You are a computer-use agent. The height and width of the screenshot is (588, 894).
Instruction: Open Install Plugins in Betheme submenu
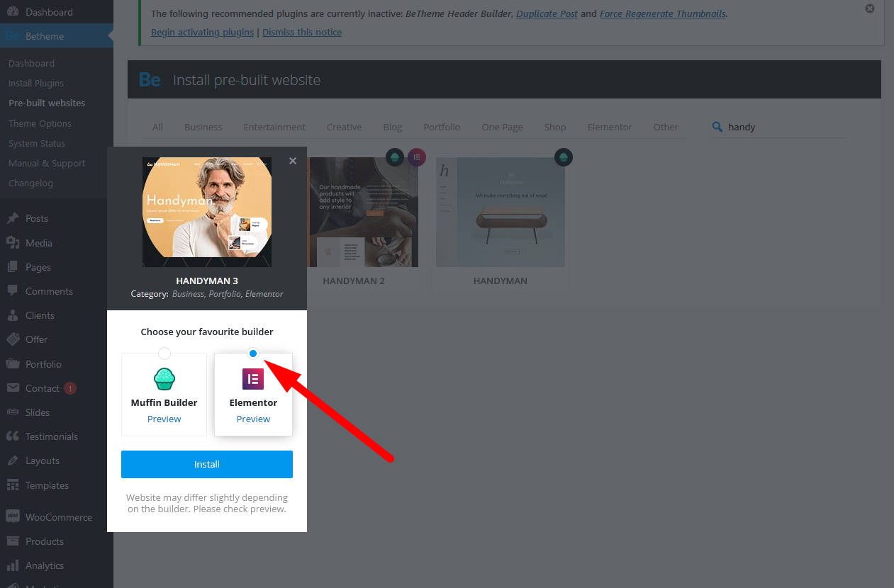click(36, 83)
